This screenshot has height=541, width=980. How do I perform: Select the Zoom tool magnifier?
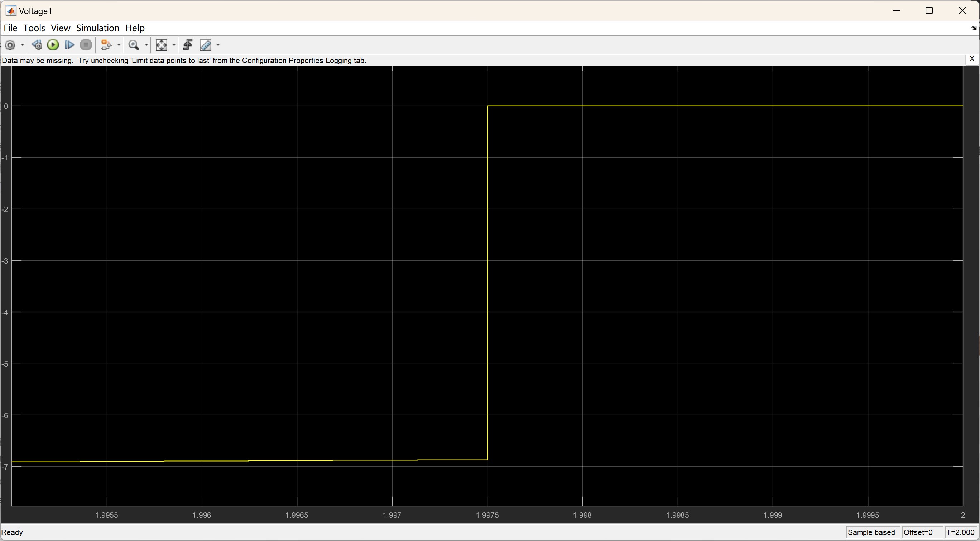coord(134,45)
